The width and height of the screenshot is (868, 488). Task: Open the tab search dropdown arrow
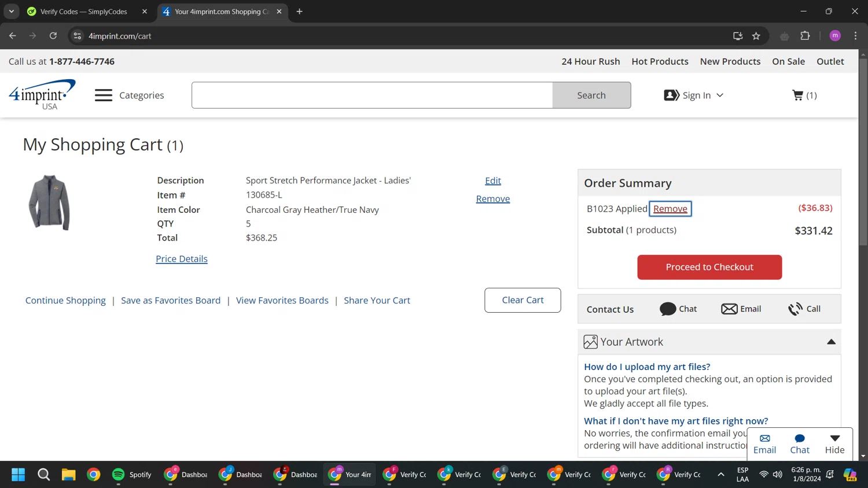point(12,12)
